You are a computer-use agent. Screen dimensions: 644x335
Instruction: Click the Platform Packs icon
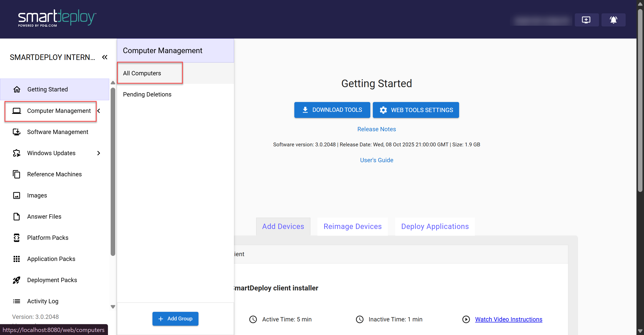(x=17, y=238)
